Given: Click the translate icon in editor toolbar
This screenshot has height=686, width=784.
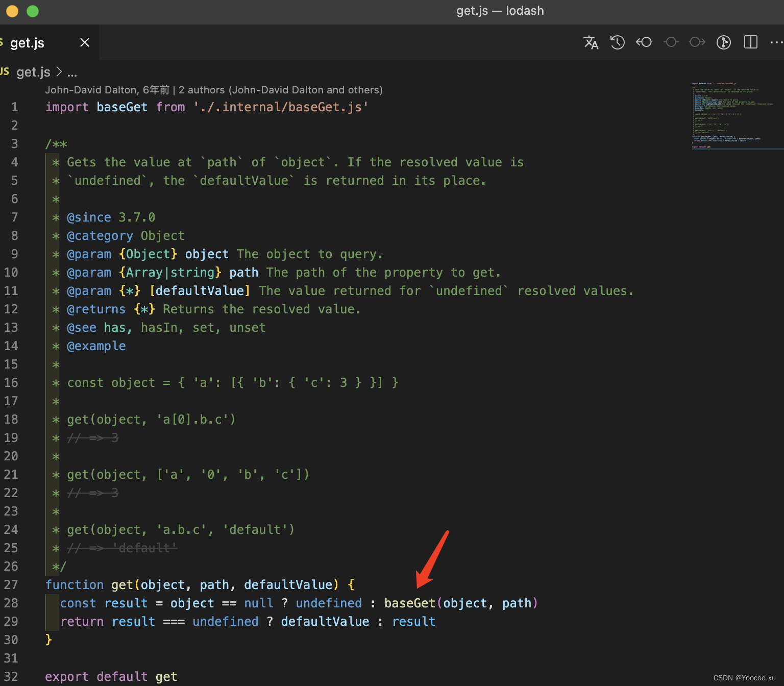Looking at the screenshot, I should pos(591,42).
